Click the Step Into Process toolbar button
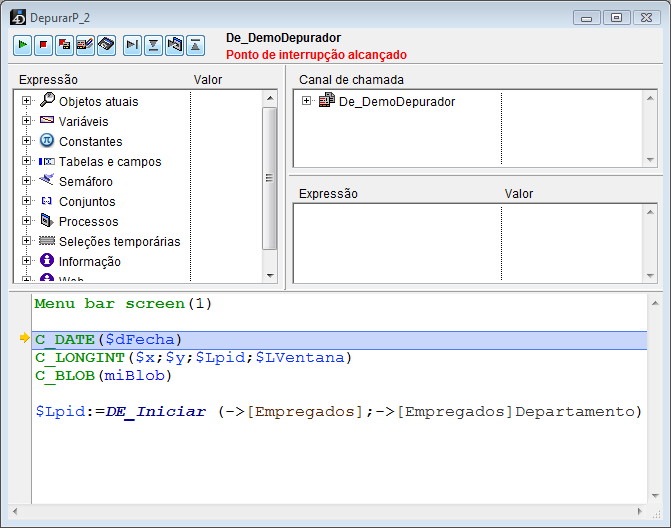671x528 pixels. point(174,45)
